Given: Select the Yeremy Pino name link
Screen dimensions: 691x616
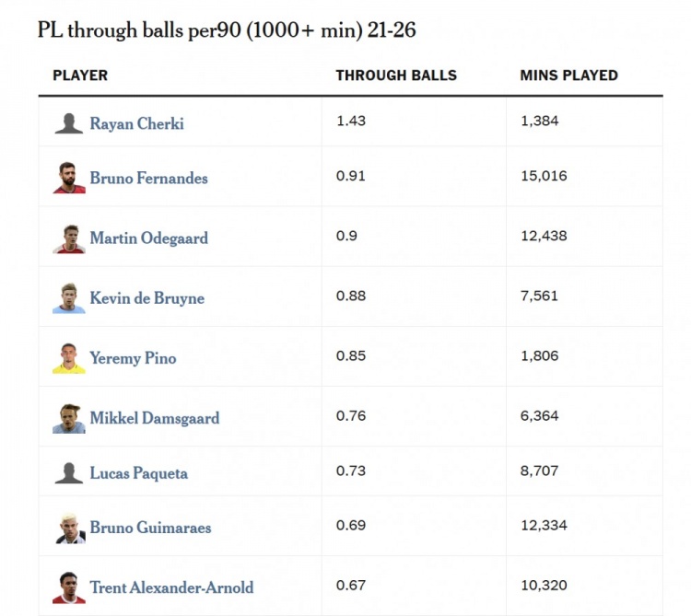Looking at the screenshot, I should [133, 358].
